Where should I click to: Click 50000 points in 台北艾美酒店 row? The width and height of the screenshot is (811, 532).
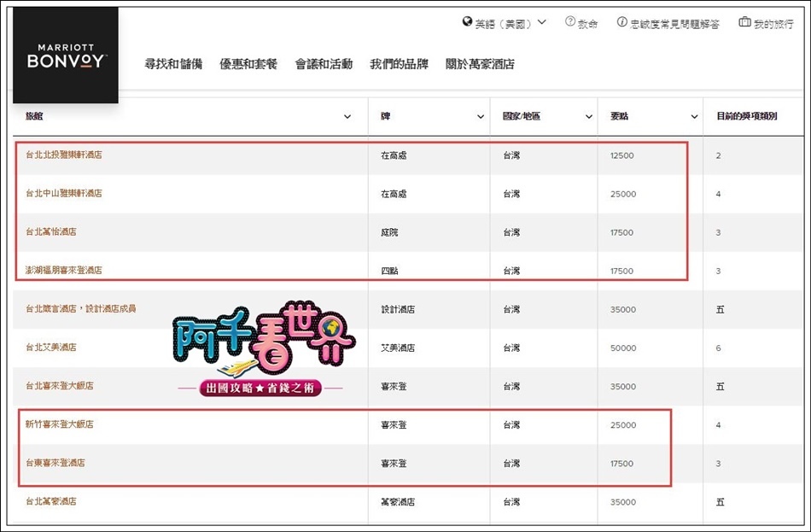[x=623, y=348]
